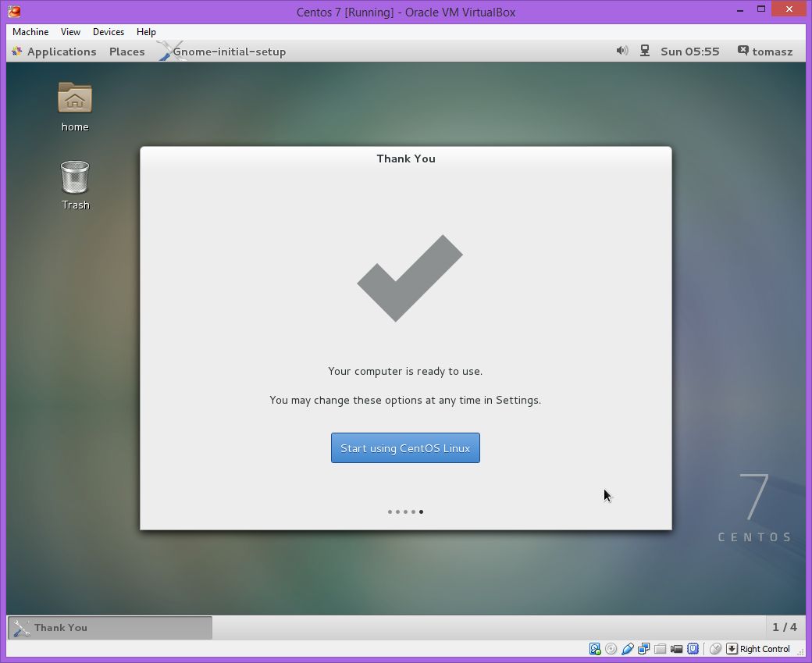
Task: Click the 1 / 4 workspace switcher
Action: pos(785,627)
